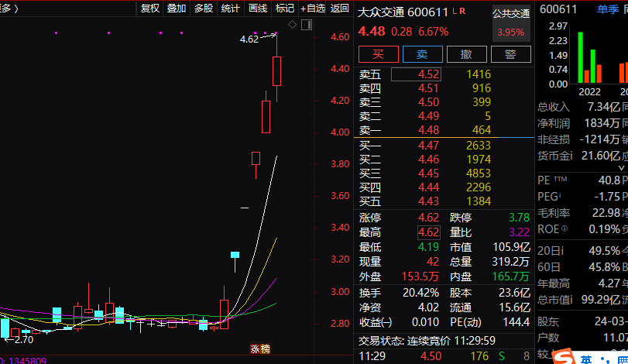Click the 最低 value 4.19
The image size is (628, 364).
pos(428,247)
